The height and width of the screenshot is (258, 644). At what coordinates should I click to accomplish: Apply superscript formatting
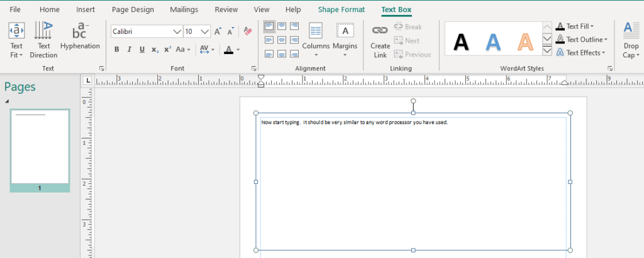pyautogui.click(x=167, y=49)
